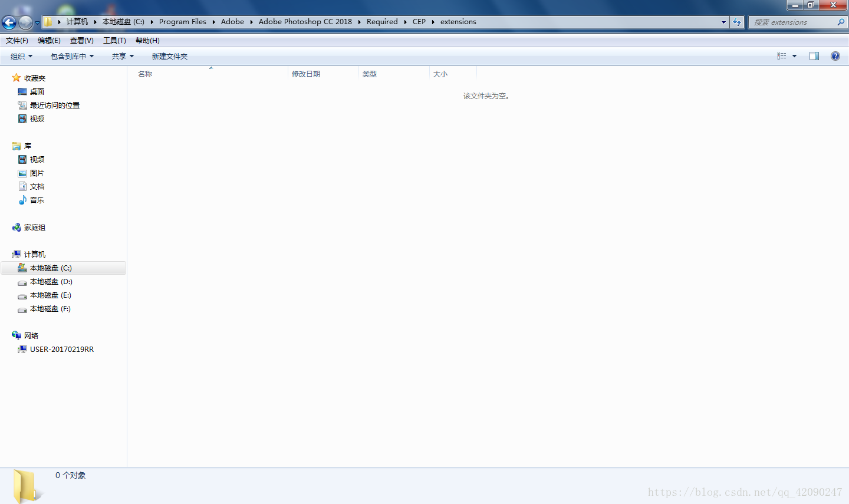This screenshot has height=504, width=849.
Task: Open 最近访问的位置 via its sidebar icon
Action: click(x=22, y=105)
